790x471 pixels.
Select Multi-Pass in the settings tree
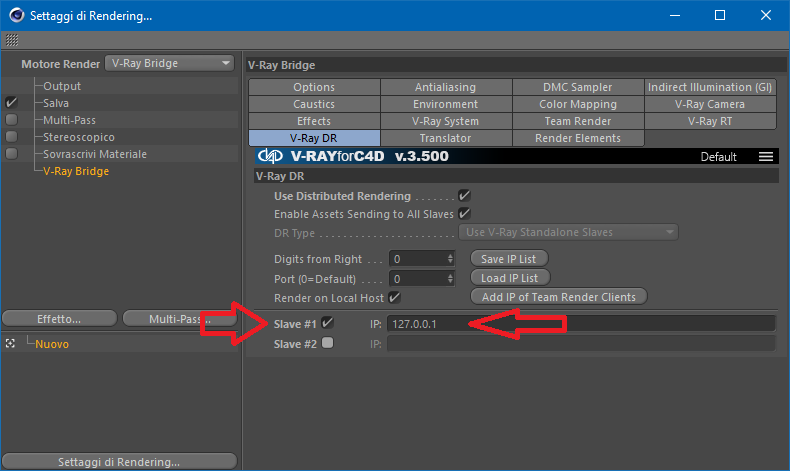(70, 120)
